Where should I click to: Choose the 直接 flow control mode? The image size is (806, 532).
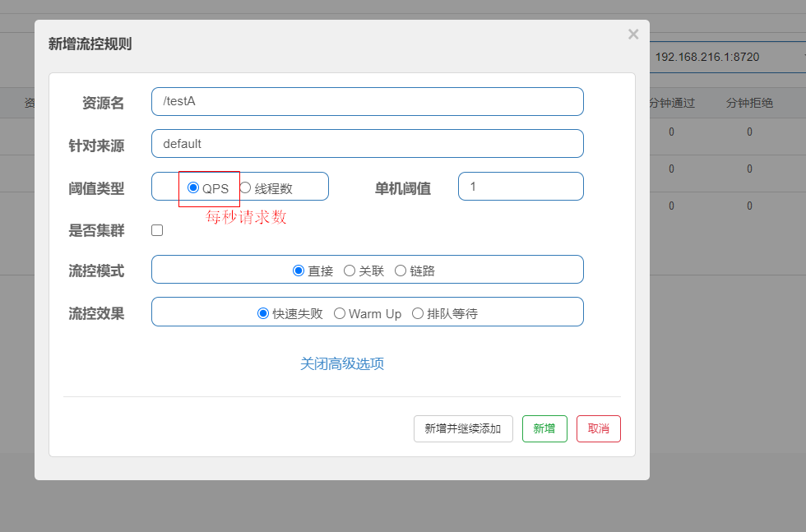click(x=299, y=269)
